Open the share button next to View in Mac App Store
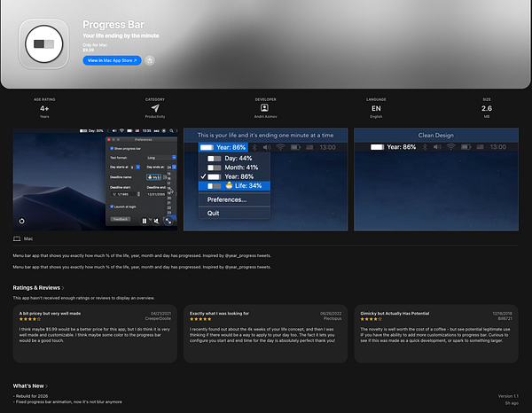This screenshot has height=413, width=532. pyautogui.click(x=150, y=60)
